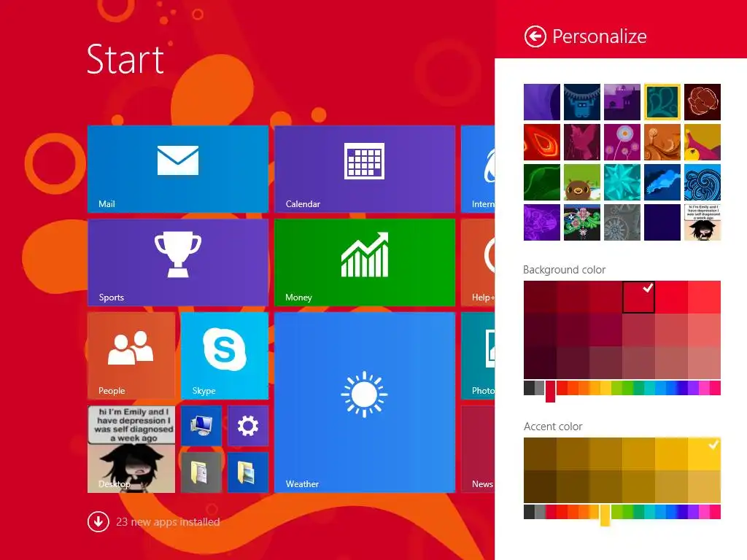Screen dimensions: 747x560
Task: Open the PC settings gear tile
Action: [248, 425]
